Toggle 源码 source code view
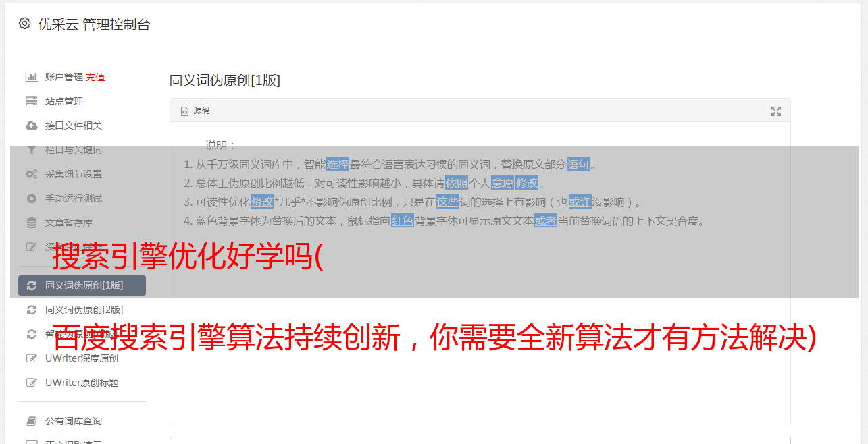Viewport: 868px width, 444px height. point(195,111)
